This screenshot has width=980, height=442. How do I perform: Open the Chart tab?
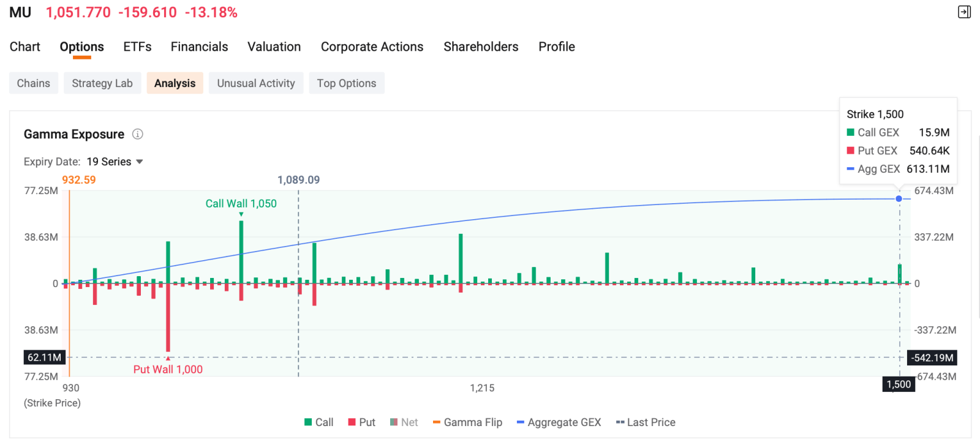tap(25, 47)
